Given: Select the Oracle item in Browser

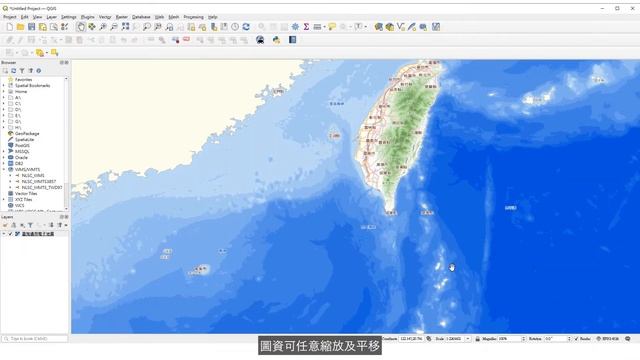Looking at the screenshot, I should [x=21, y=158].
